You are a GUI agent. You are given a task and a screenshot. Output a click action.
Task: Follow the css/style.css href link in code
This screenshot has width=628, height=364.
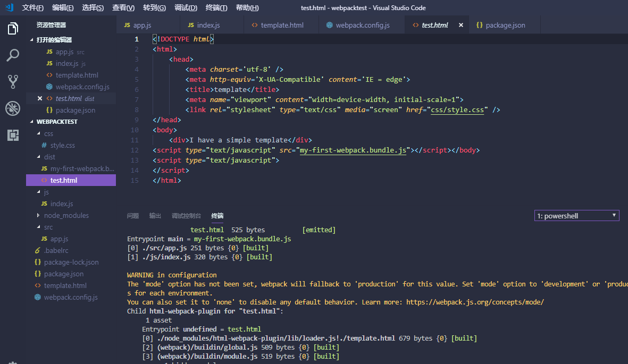coord(457,109)
